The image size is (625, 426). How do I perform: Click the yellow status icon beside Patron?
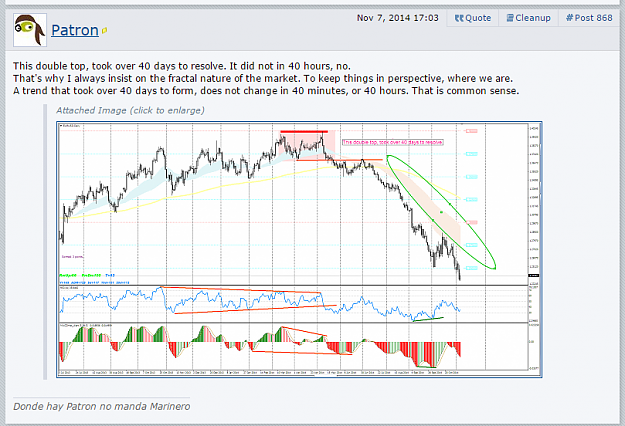click(x=104, y=31)
